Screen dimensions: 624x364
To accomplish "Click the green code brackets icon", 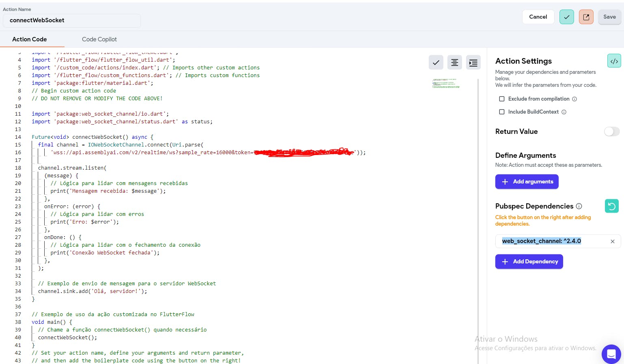I will (614, 61).
